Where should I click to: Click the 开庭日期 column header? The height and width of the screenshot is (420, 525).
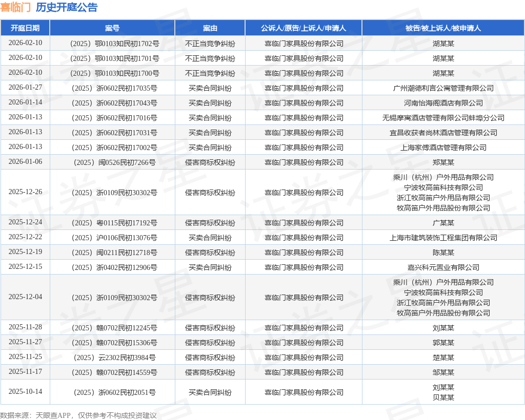coord(25,28)
